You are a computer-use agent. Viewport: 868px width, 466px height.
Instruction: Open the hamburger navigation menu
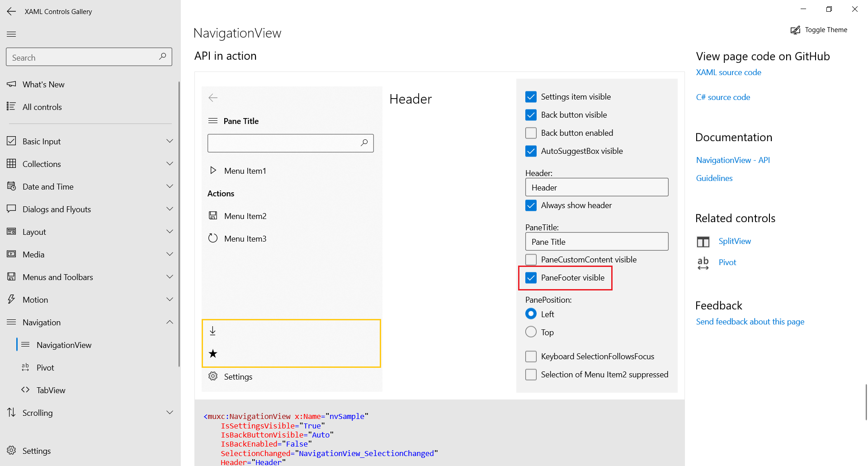point(11,34)
